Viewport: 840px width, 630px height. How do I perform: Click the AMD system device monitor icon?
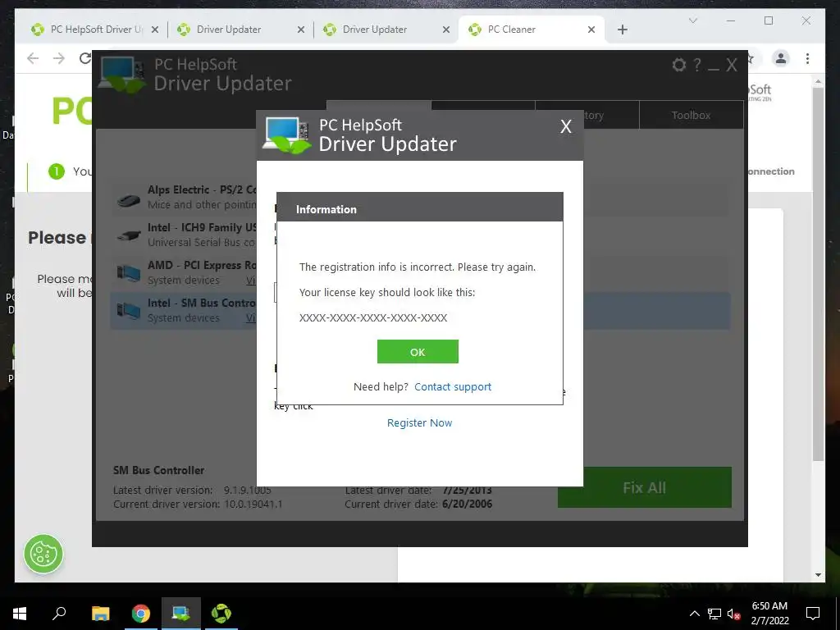pos(129,273)
